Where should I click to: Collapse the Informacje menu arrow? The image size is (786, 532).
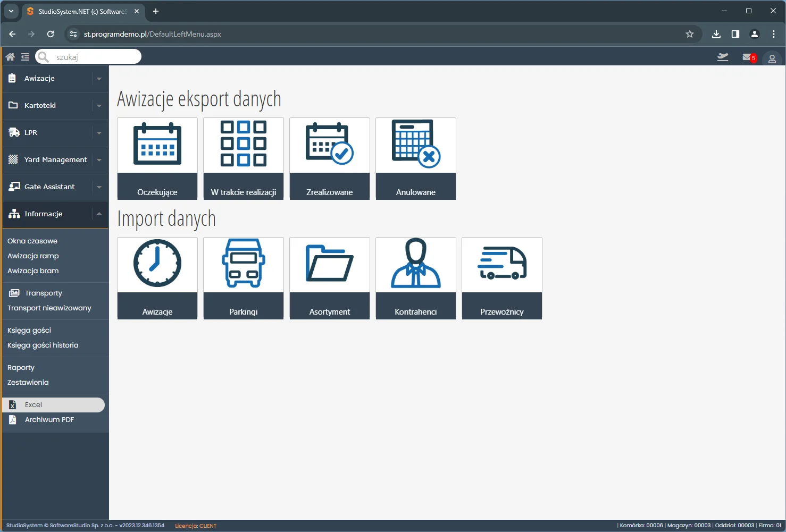tap(99, 214)
